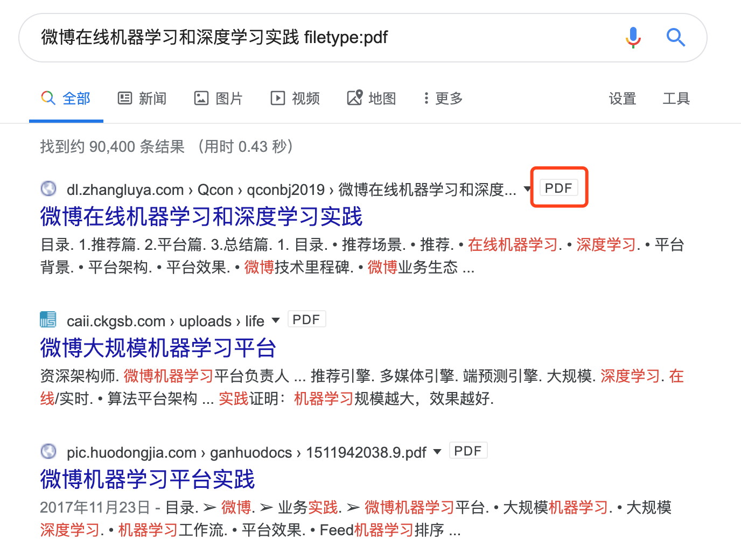Start voice search with the microphone icon
The width and height of the screenshot is (741, 560).
(x=633, y=38)
